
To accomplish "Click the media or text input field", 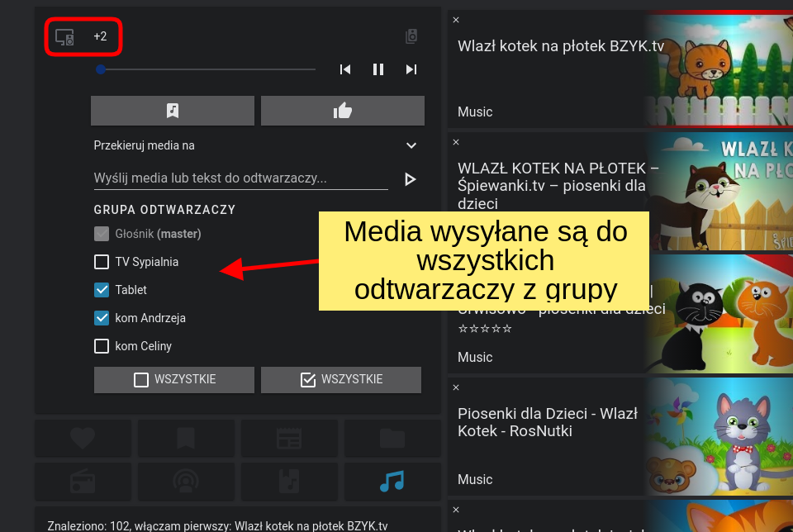I will [x=240, y=178].
